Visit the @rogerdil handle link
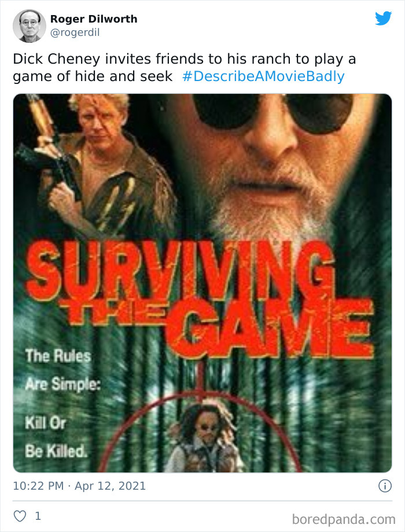This screenshot has height=532, width=405. (x=75, y=32)
